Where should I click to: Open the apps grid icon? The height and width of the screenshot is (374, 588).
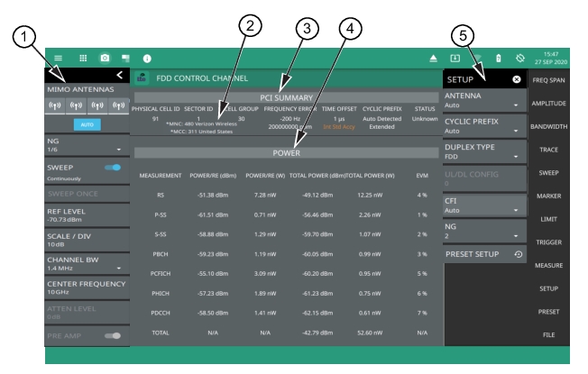(x=81, y=57)
